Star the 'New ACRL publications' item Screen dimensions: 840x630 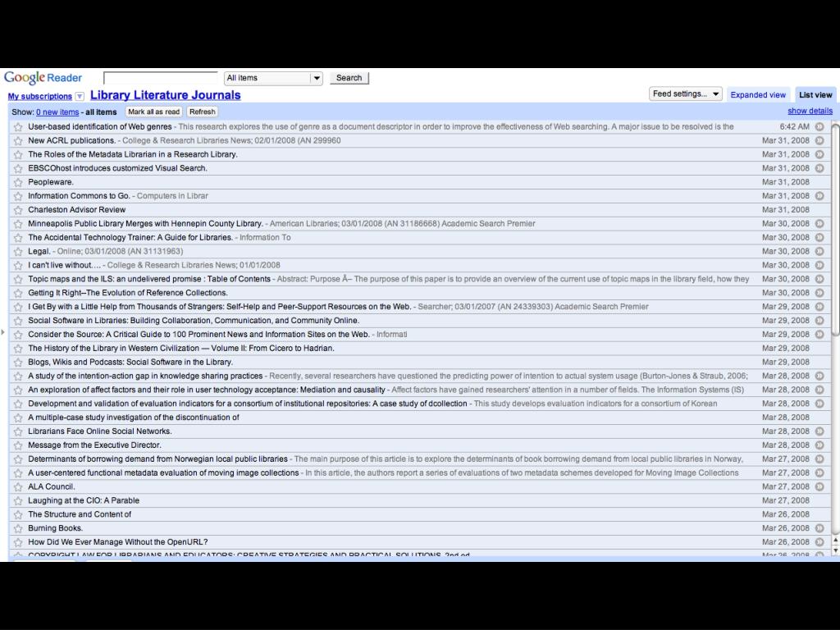pyautogui.click(x=18, y=141)
